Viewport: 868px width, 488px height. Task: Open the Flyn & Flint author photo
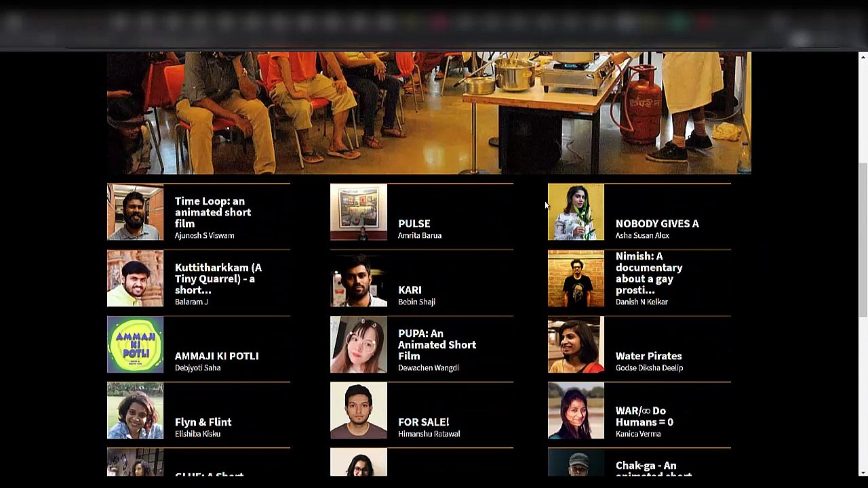135,411
